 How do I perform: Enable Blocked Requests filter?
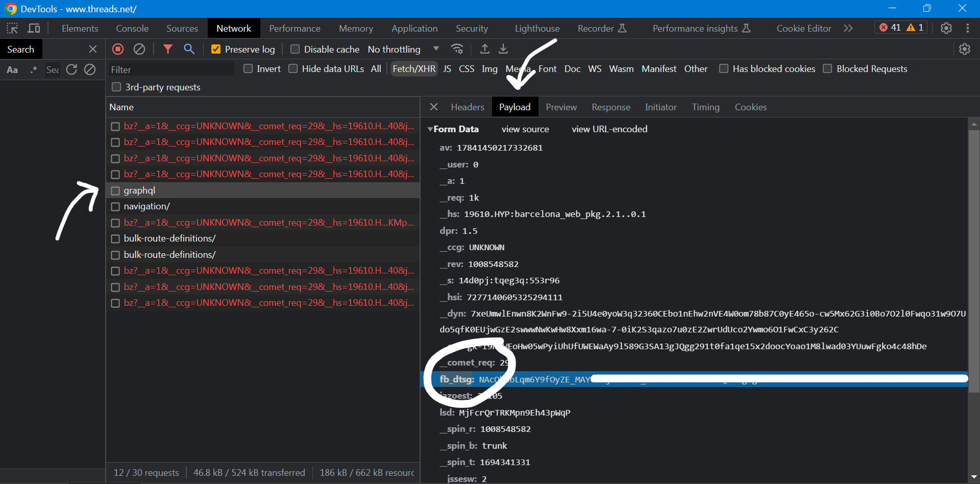click(827, 68)
